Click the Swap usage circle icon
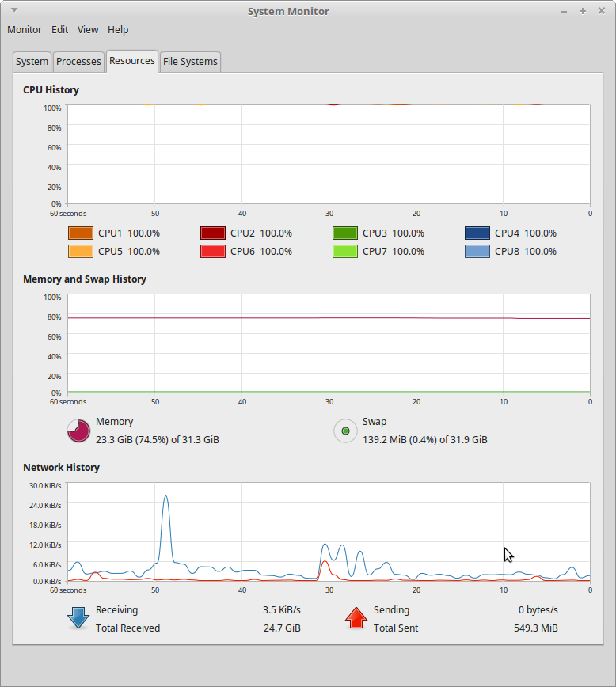616x687 pixels. click(x=345, y=431)
